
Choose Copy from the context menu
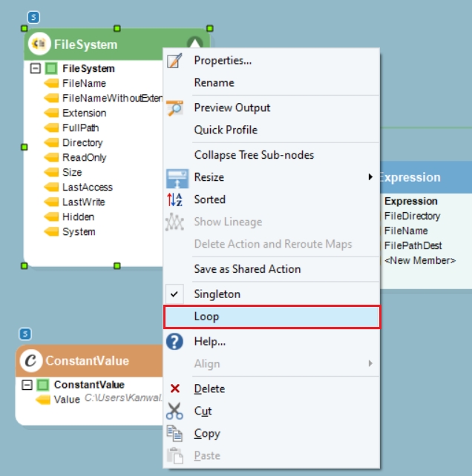pyautogui.click(x=272, y=434)
